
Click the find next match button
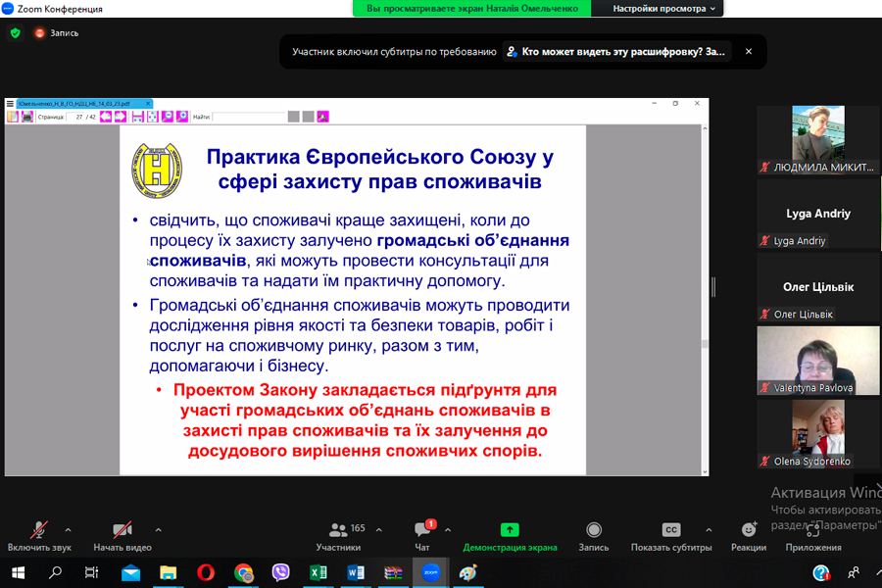[309, 117]
